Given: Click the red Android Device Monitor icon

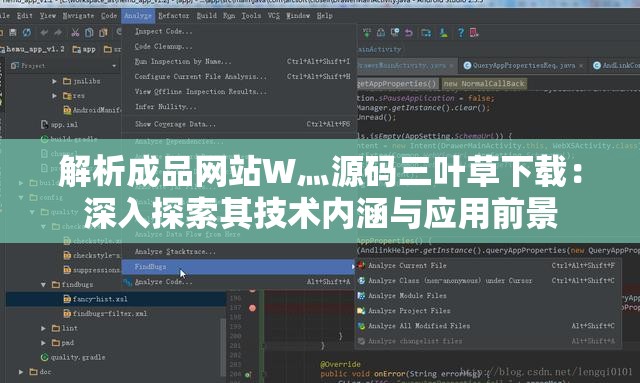Looking at the screenshot, I should coord(474,33).
